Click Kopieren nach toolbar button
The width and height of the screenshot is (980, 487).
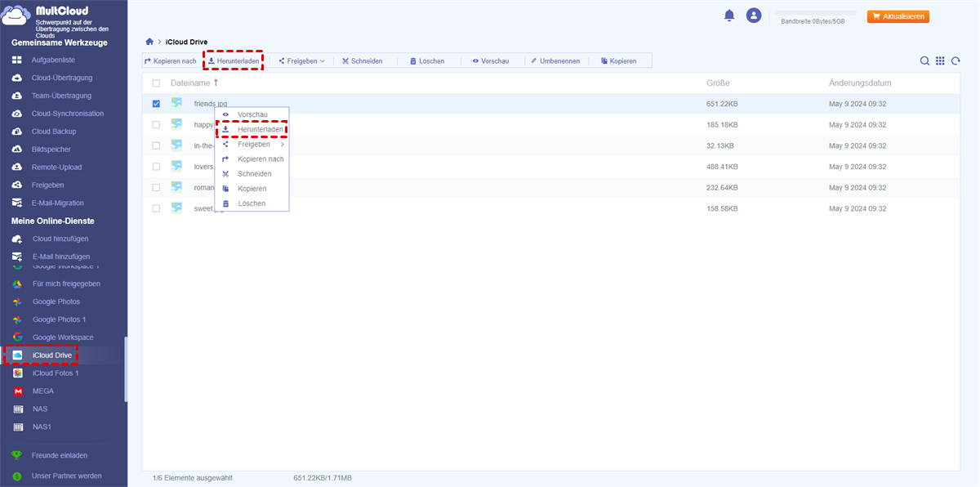[x=171, y=61]
